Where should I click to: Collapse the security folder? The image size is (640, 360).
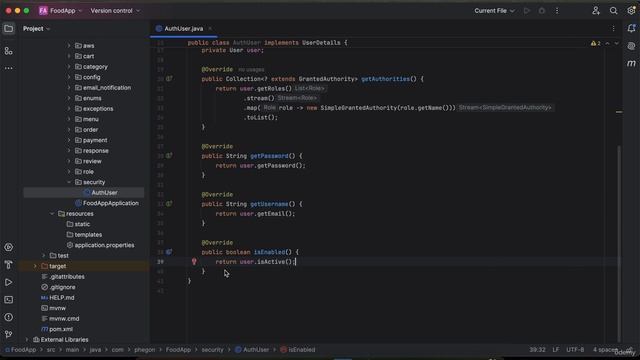coord(69,182)
